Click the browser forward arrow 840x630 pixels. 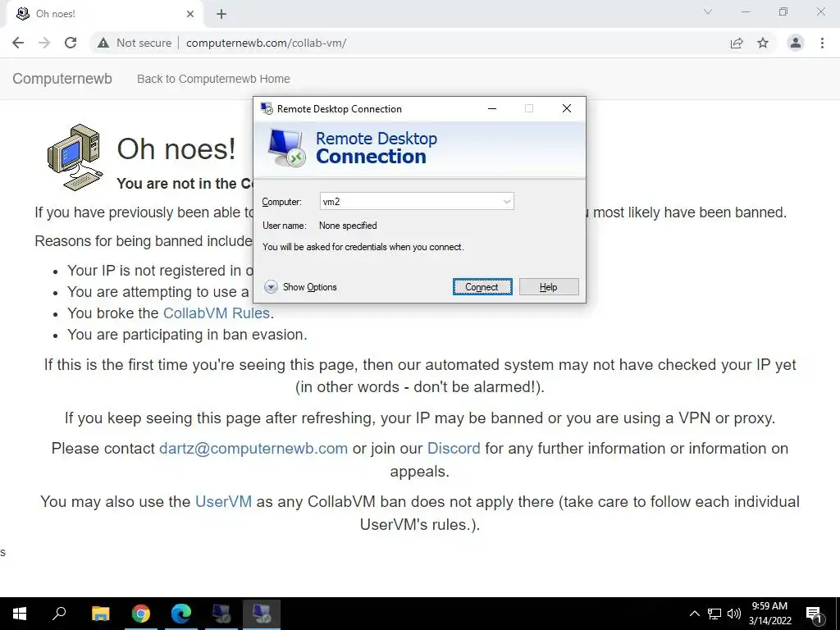[x=44, y=43]
